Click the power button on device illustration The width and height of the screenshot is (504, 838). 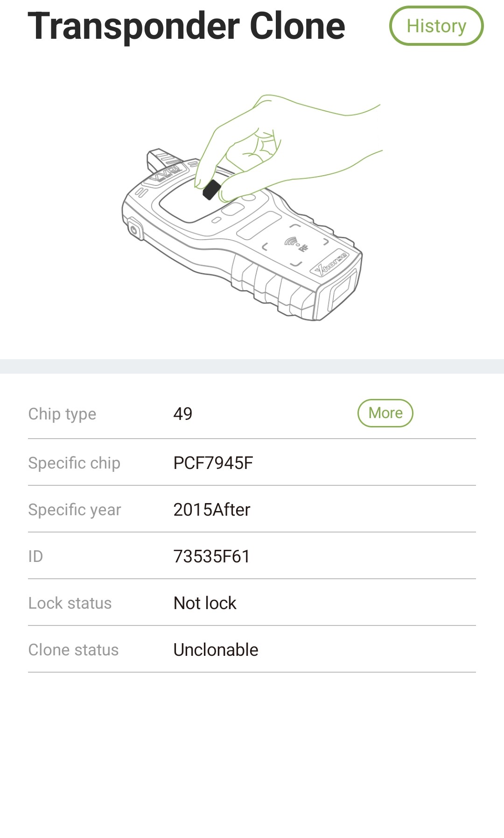134,229
